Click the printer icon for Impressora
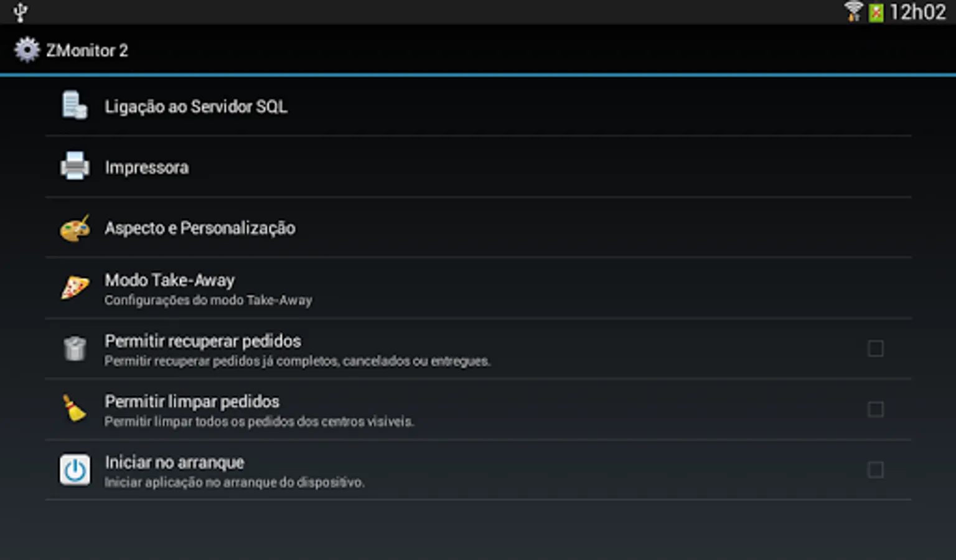Viewport: 956px width, 560px height. point(75,166)
